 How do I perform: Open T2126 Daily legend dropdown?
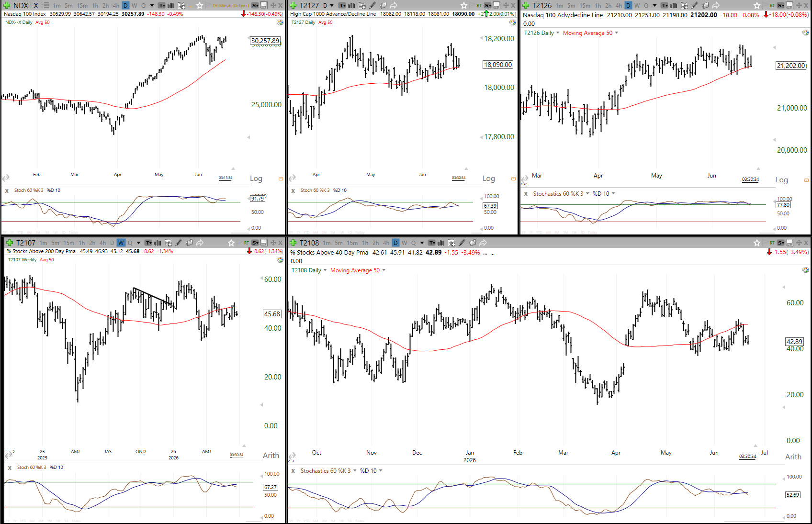(558, 33)
